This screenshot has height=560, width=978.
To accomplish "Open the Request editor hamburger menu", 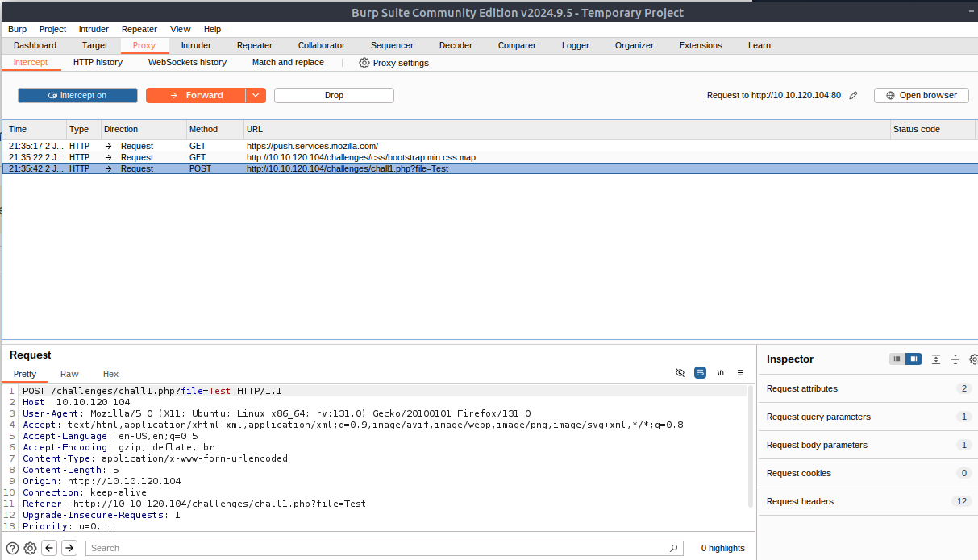I will [740, 372].
